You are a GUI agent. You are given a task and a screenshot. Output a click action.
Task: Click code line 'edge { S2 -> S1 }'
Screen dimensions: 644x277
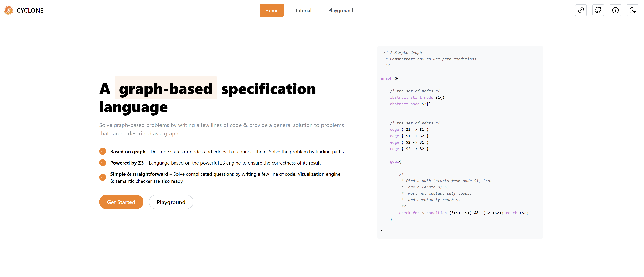point(409,142)
